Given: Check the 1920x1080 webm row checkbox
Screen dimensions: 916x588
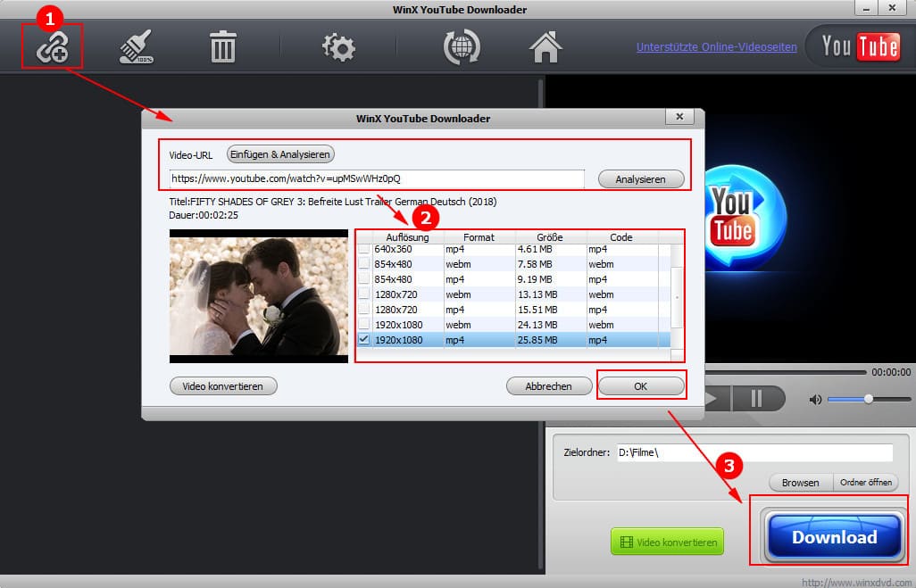Looking at the screenshot, I should [x=364, y=325].
